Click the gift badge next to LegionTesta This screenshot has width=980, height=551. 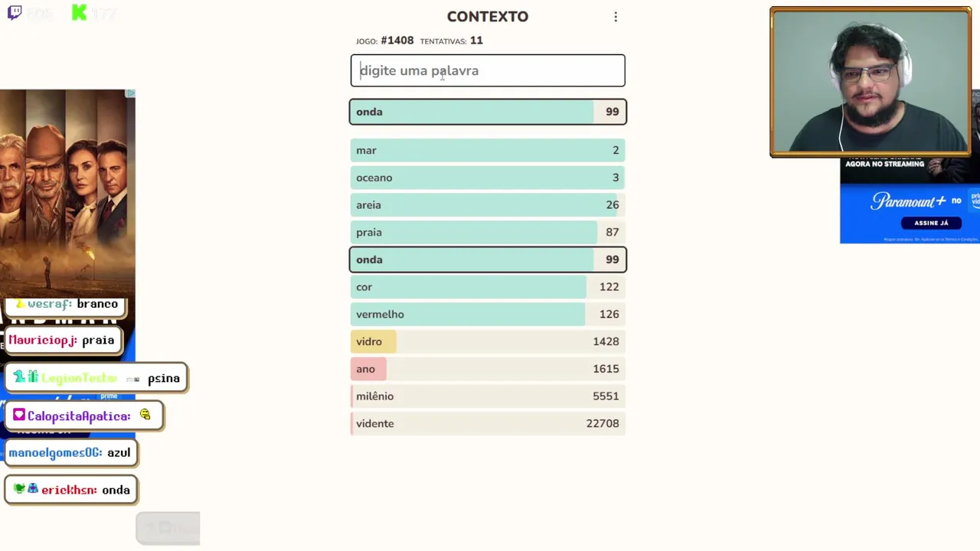32,377
